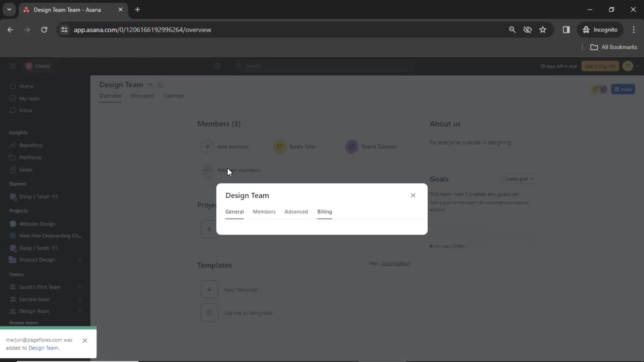The width and height of the screenshot is (644, 362).
Task: Click the Reporting icon in sidebar
Action: [x=12, y=144]
